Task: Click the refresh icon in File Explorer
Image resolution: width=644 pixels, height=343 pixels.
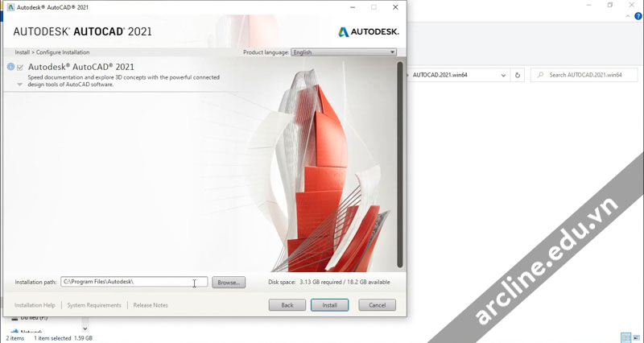Action: (x=518, y=75)
